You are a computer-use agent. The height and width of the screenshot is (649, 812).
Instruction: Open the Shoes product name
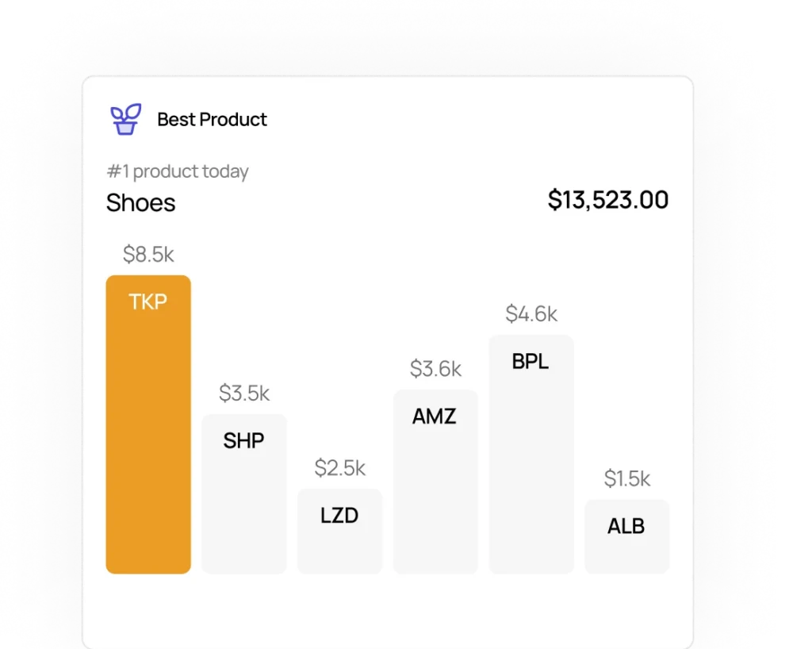click(140, 203)
